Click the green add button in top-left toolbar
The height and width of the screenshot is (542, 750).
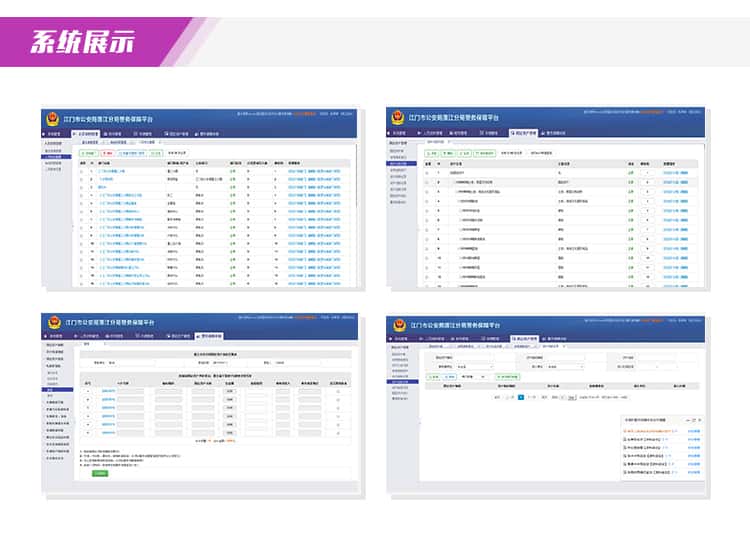pos(89,154)
